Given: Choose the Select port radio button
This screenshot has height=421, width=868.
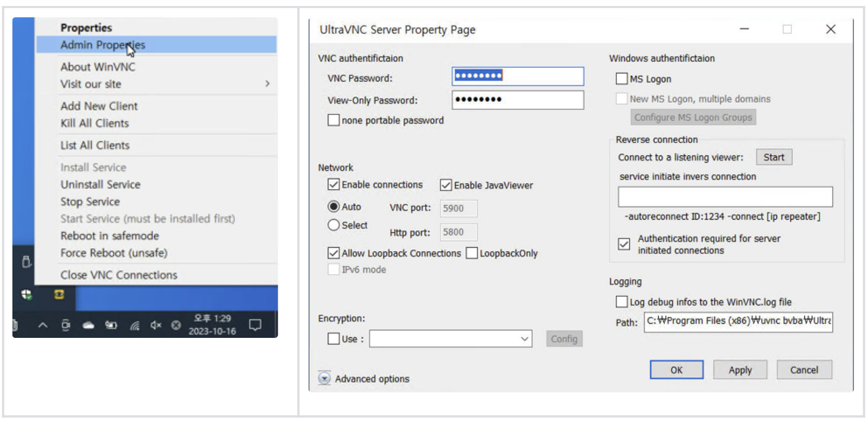Looking at the screenshot, I should tap(334, 225).
